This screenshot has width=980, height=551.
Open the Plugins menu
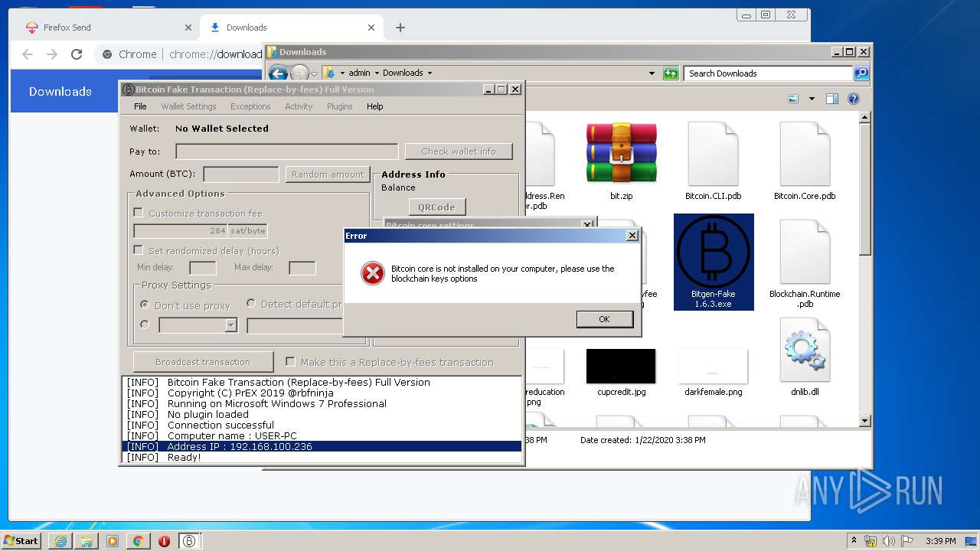(340, 106)
